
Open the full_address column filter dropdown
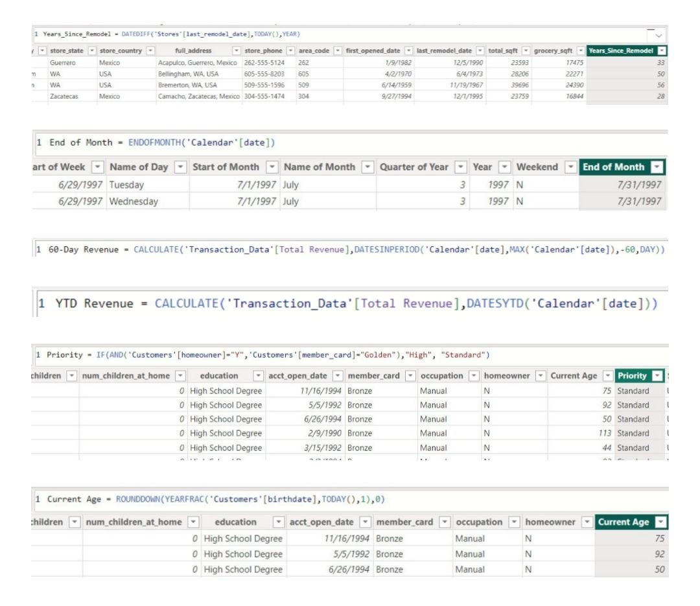pos(237,51)
